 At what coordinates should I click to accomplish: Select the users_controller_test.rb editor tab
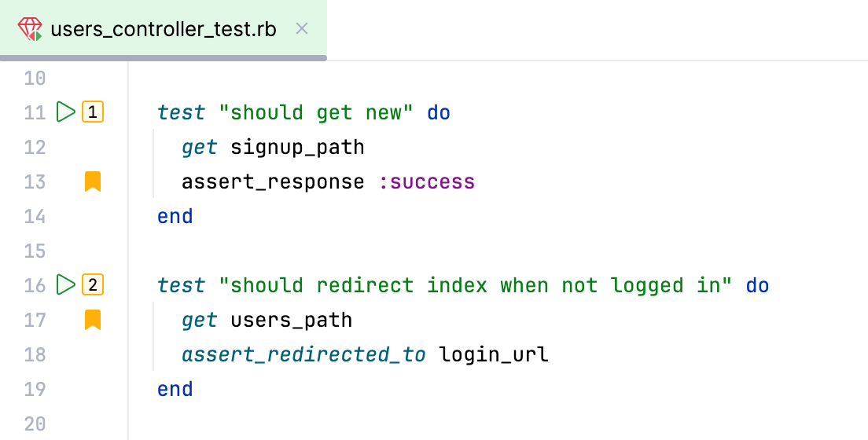click(164, 30)
